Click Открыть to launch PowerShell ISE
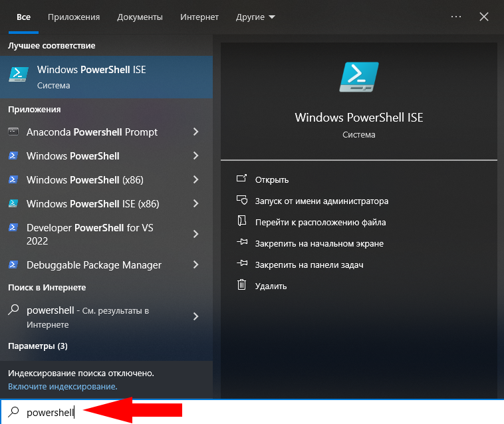 click(272, 179)
